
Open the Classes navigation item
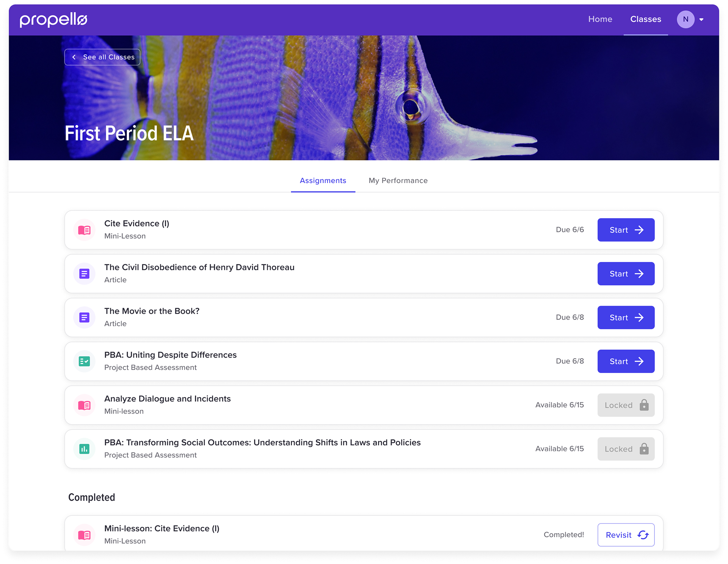click(646, 19)
